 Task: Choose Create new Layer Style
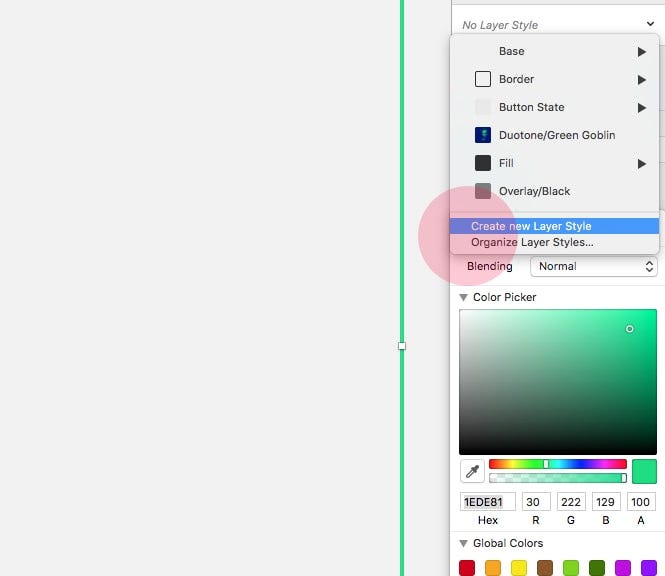pyautogui.click(x=554, y=226)
